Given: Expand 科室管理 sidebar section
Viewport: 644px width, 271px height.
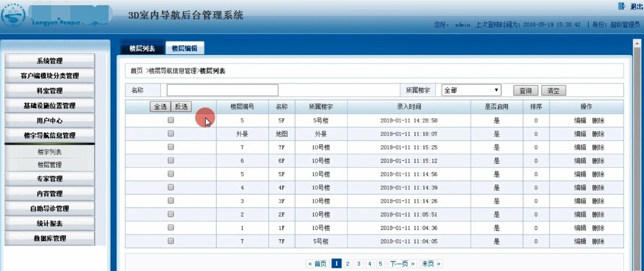Looking at the screenshot, I should [x=50, y=91].
